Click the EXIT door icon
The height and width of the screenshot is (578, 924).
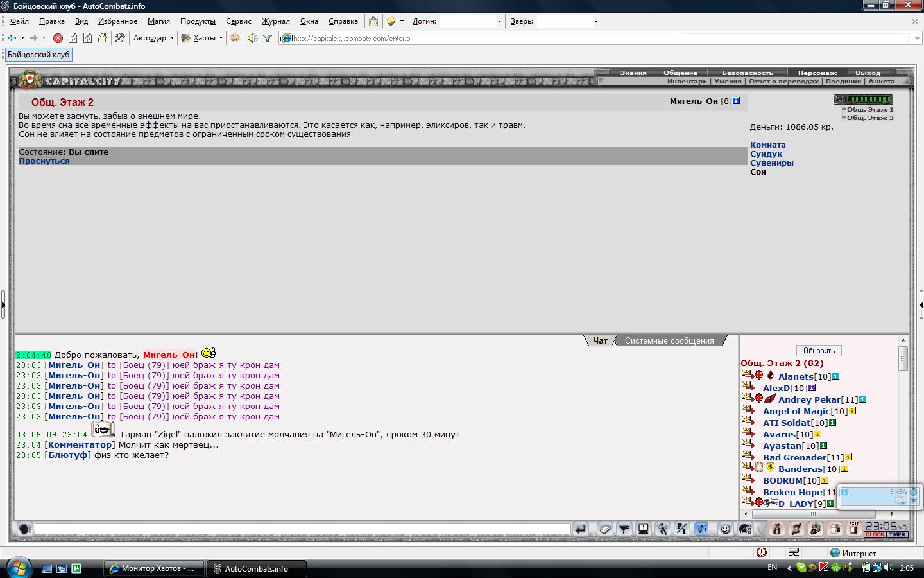coord(853,528)
